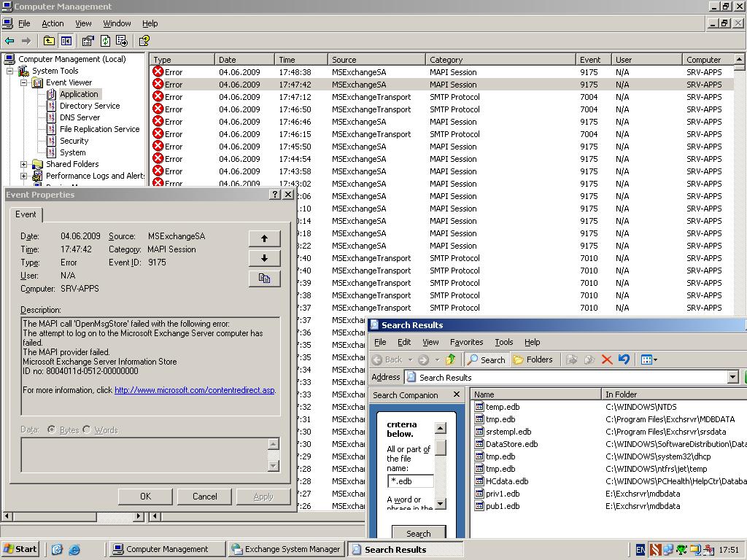Show next event with down arrow button

click(x=264, y=259)
